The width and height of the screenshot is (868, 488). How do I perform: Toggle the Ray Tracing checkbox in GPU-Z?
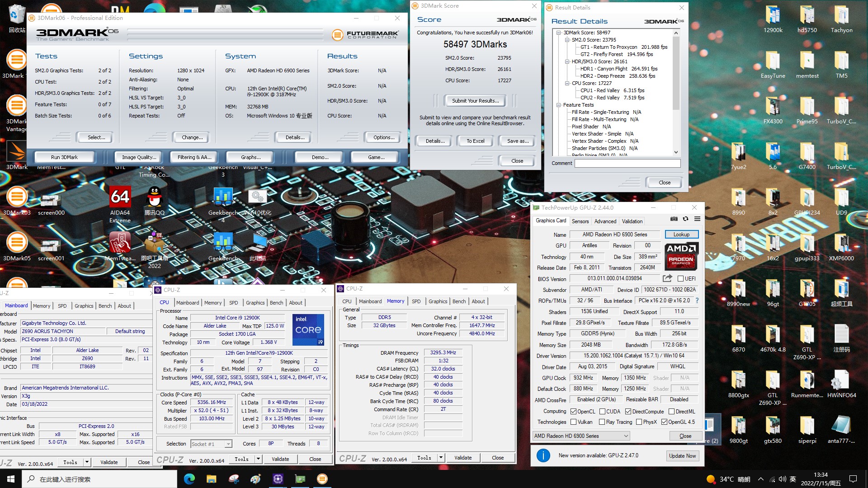click(602, 422)
